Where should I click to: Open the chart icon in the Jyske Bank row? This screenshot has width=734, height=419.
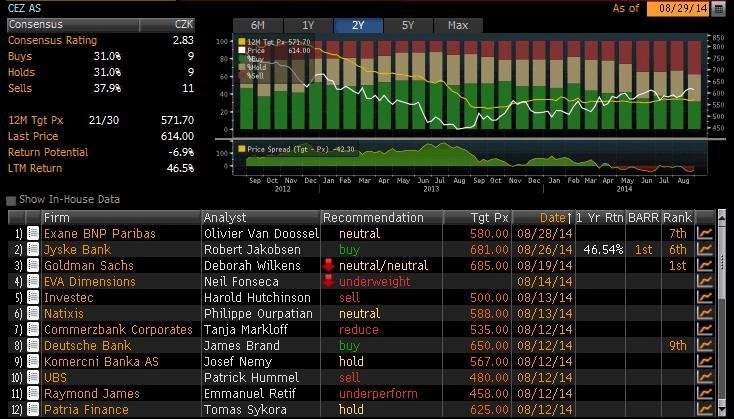(x=705, y=249)
